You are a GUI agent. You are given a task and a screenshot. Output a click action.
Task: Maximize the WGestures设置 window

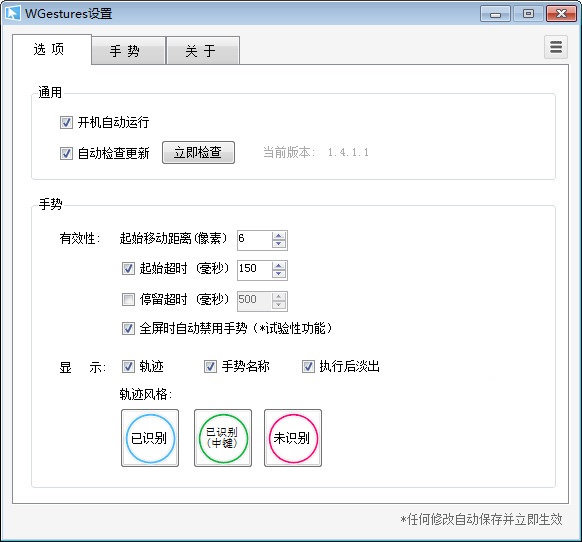point(528,14)
